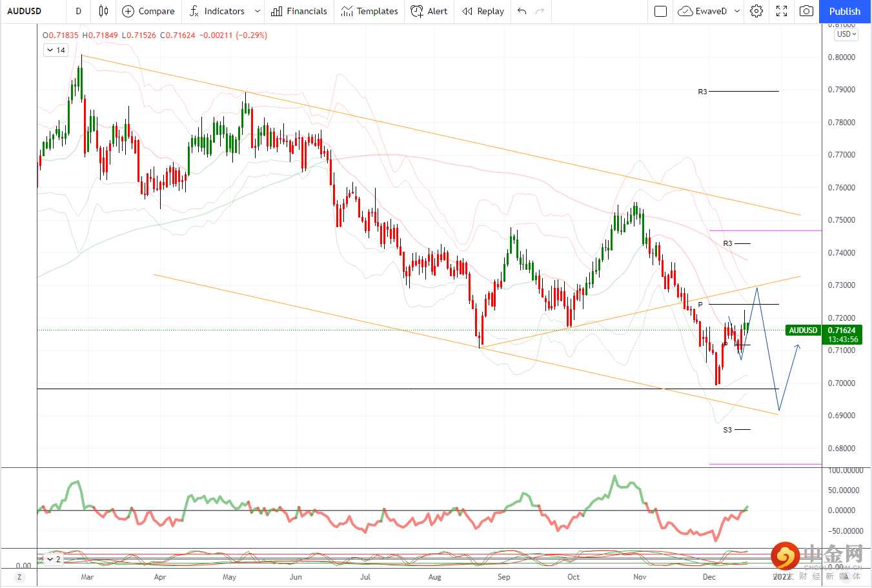
Task: Click the Publish button
Action: point(845,11)
